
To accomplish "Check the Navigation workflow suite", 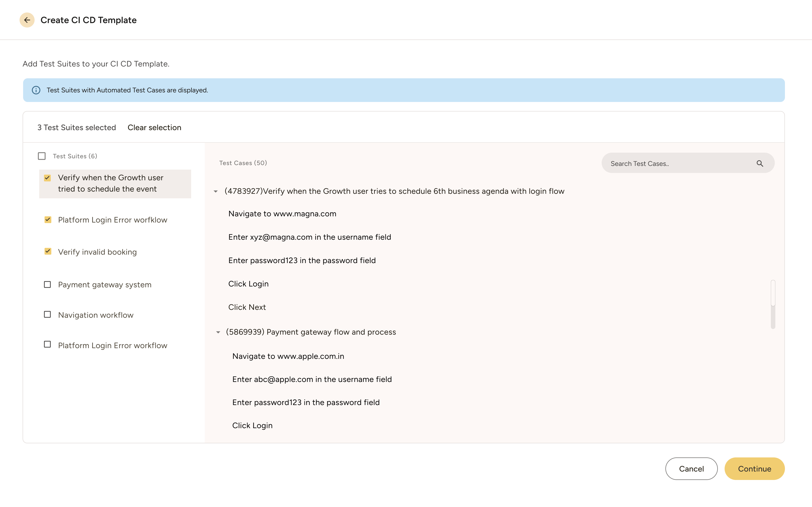I will (47, 314).
